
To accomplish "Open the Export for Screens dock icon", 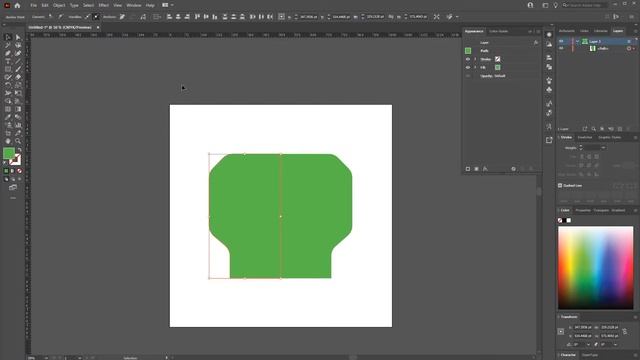I will tap(549, 140).
